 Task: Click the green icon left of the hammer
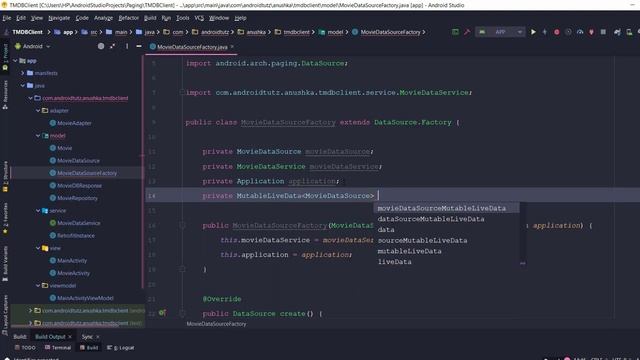455,32
